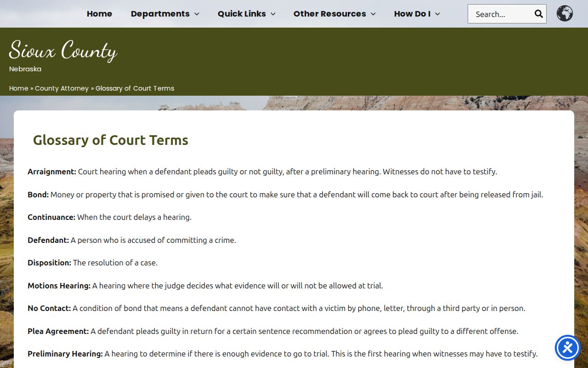
Task: Open the accessibility widget button
Action: coord(568,348)
